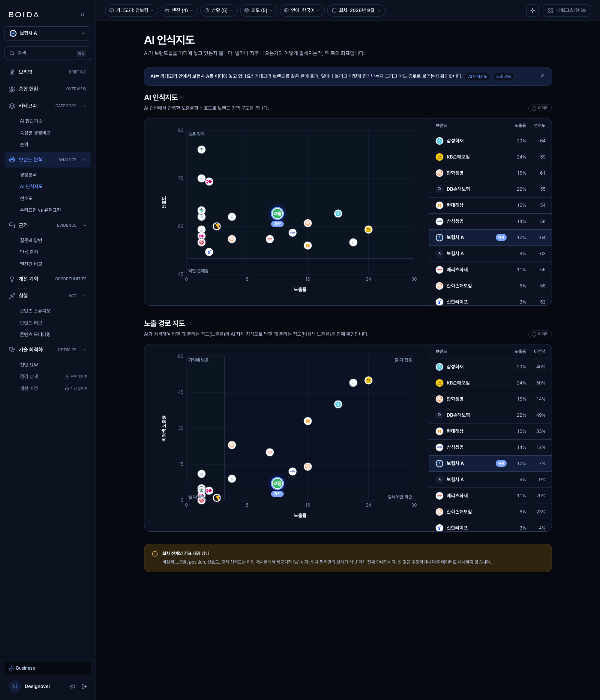Open 콘텐츠 스튜디오 under 실행
Image resolution: width=600 pixels, height=700 pixels.
tap(35, 311)
